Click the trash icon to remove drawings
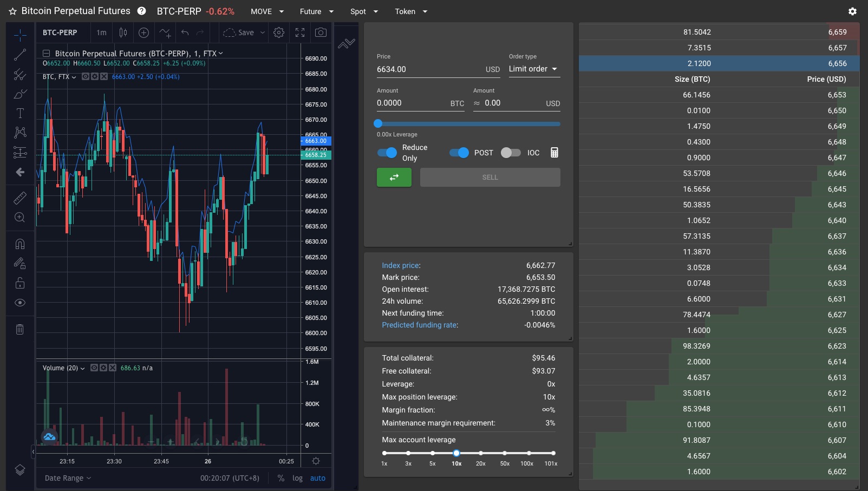This screenshot has width=868, height=491. pyautogui.click(x=20, y=329)
